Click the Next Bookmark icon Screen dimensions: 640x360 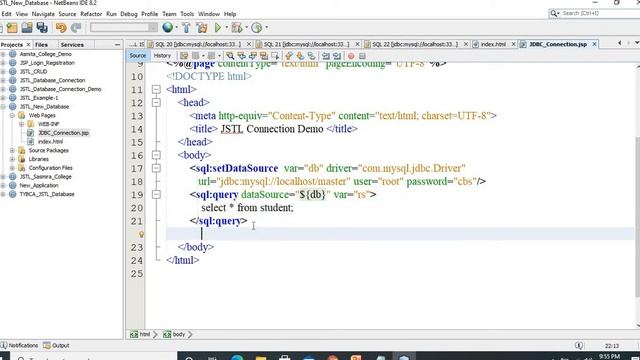[x=300, y=56]
